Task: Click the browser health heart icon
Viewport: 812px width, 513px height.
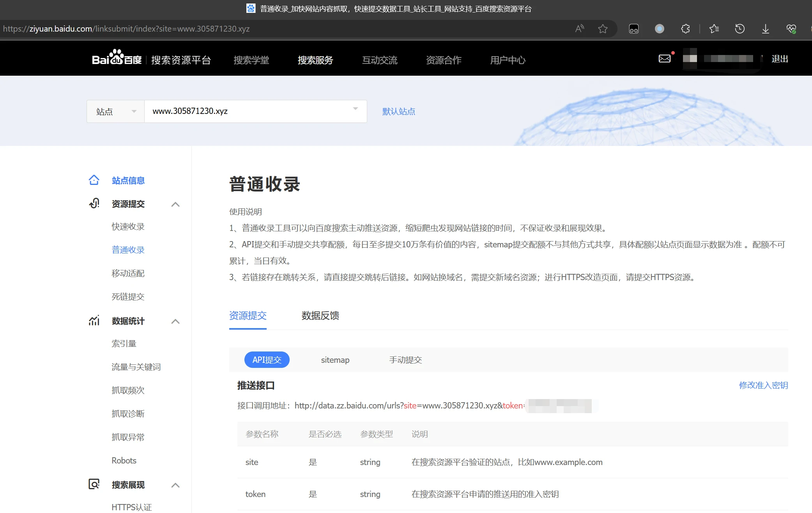Action: click(791, 28)
